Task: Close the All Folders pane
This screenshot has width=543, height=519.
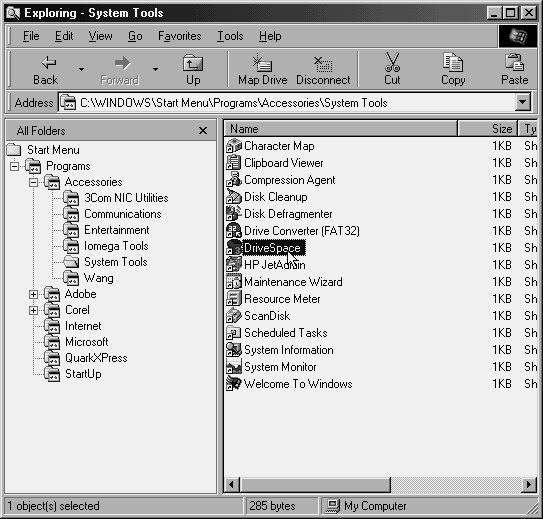Action: point(203,131)
